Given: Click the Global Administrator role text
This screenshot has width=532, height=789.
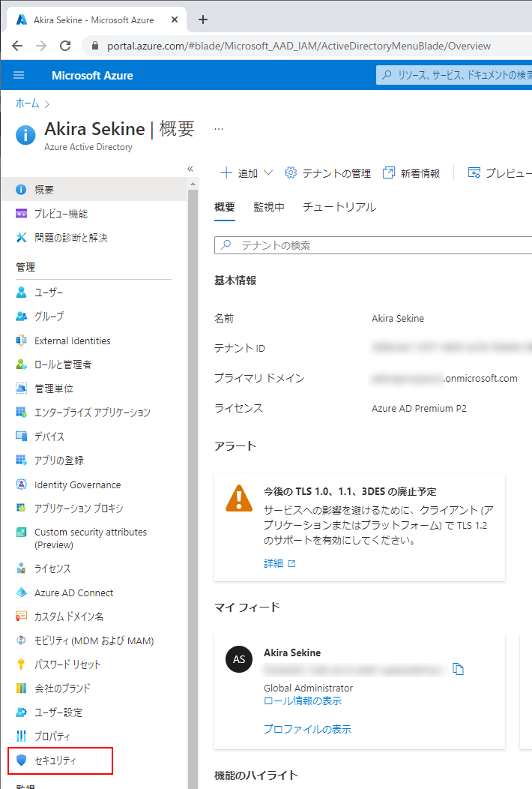Looking at the screenshot, I should pyautogui.click(x=308, y=688).
